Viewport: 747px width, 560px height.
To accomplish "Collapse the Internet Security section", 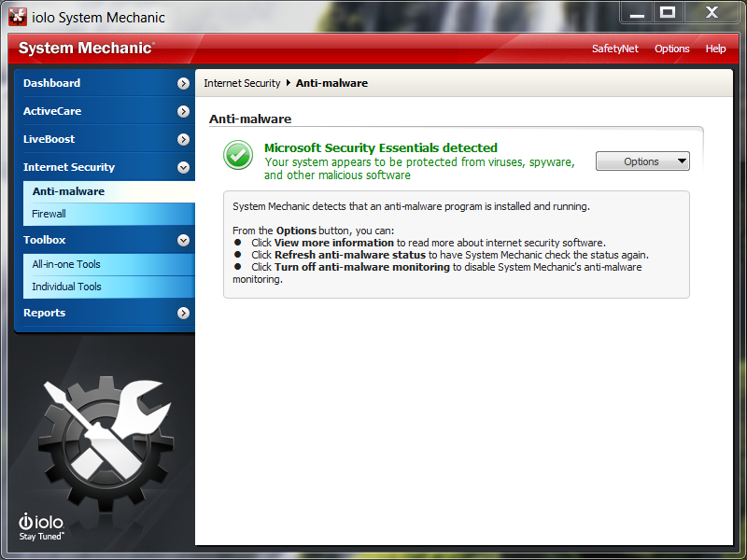I will click(183, 167).
